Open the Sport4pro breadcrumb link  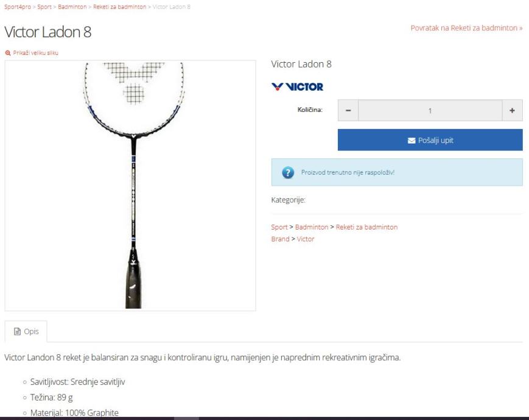point(18,7)
